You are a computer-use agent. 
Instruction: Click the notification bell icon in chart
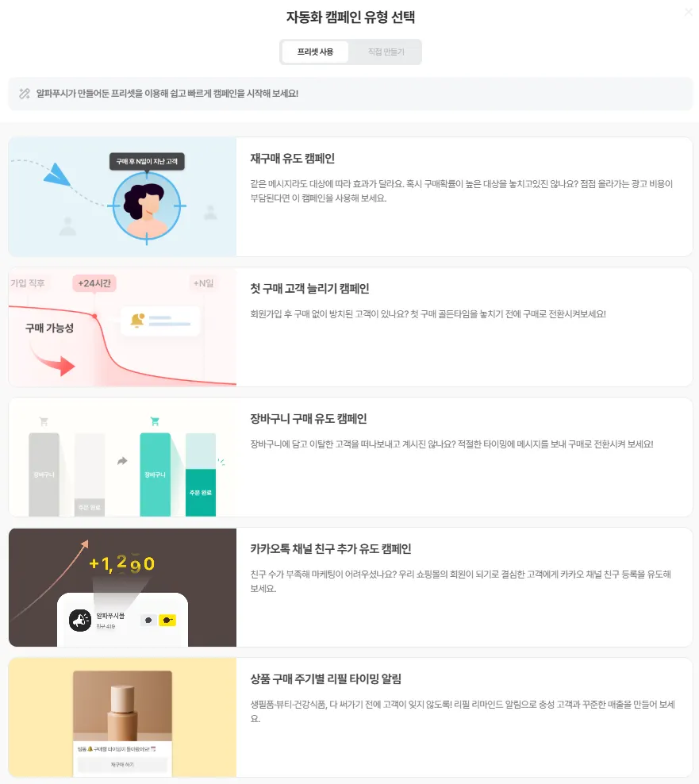[x=137, y=320]
